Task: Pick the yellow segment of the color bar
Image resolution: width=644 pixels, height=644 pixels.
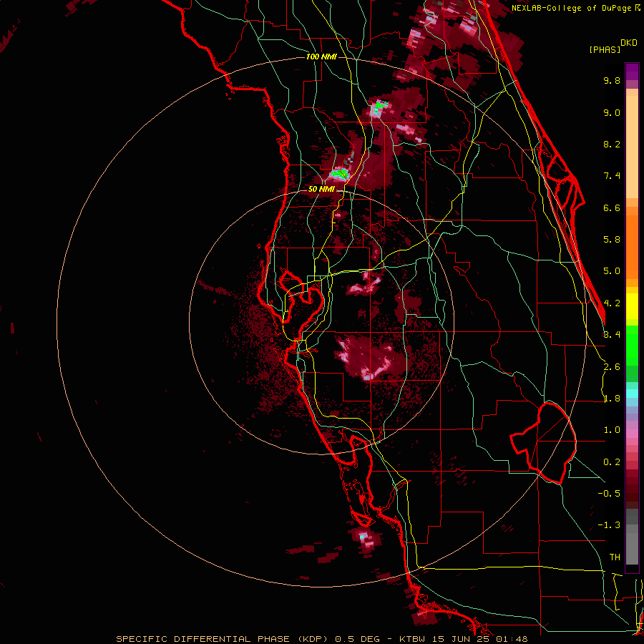Action: click(632, 306)
